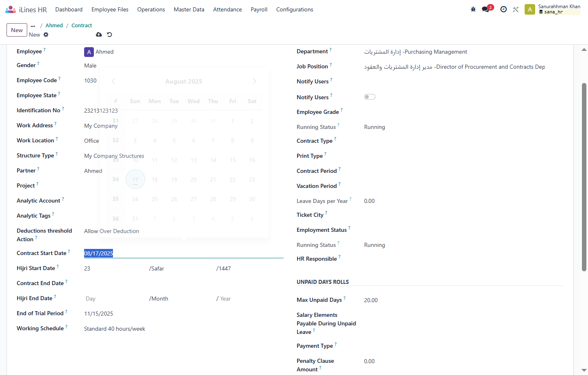Open the Configurations menu
This screenshot has width=588, height=375.
point(295,9)
